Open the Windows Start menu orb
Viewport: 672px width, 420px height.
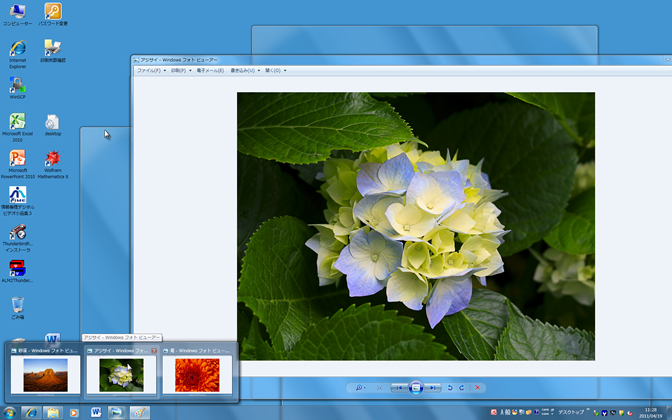click(x=9, y=413)
